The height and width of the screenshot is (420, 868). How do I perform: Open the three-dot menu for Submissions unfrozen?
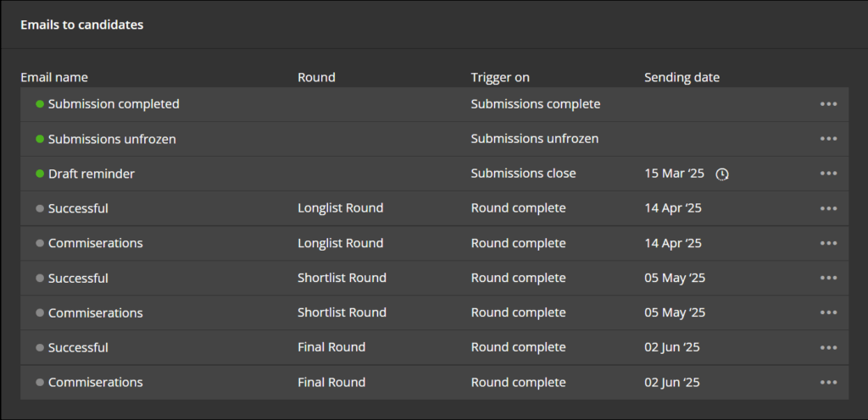828,139
